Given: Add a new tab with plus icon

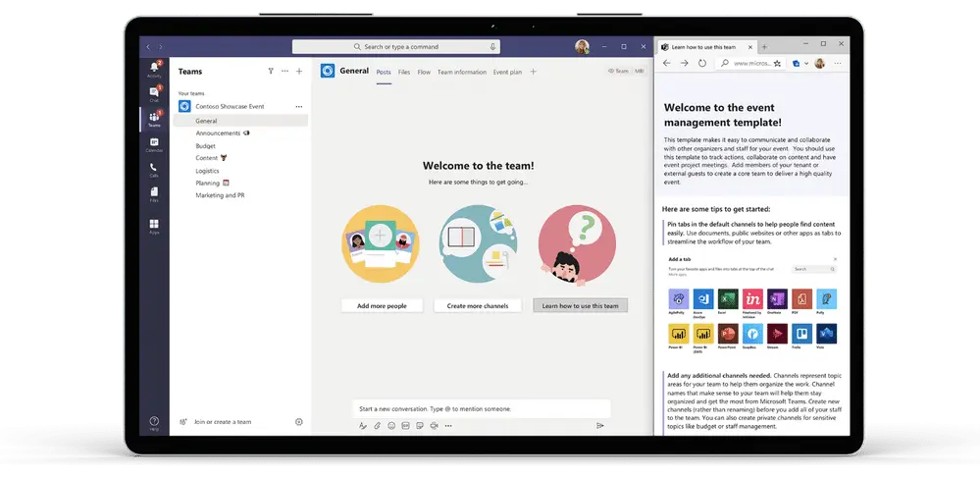Looking at the screenshot, I should click(533, 72).
